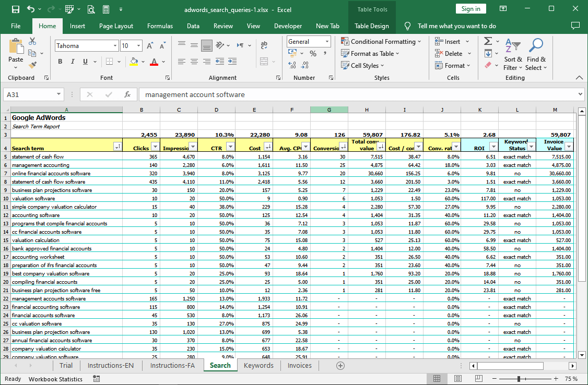Align cell text to the left
Image resolution: width=588 pixels, height=385 pixels.
(182, 62)
